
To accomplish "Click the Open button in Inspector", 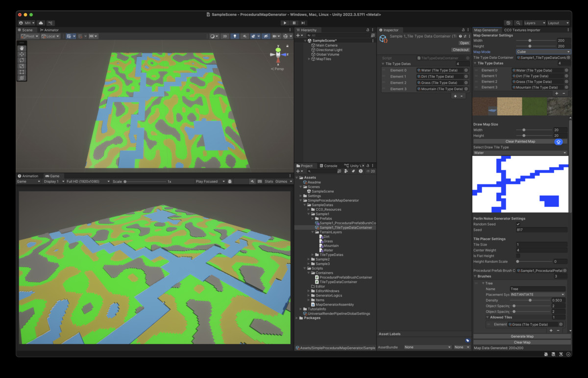I will point(464,43).
